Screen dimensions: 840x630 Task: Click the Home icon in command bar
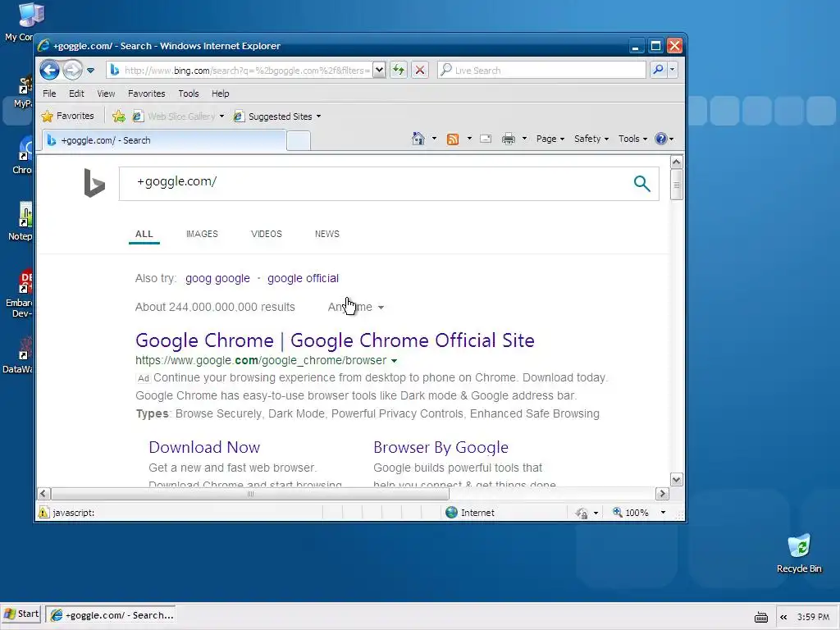click(418, 139)
